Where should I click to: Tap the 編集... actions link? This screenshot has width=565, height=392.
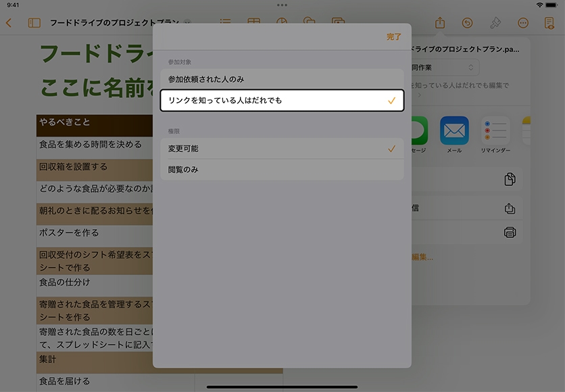tap(423, 257)
